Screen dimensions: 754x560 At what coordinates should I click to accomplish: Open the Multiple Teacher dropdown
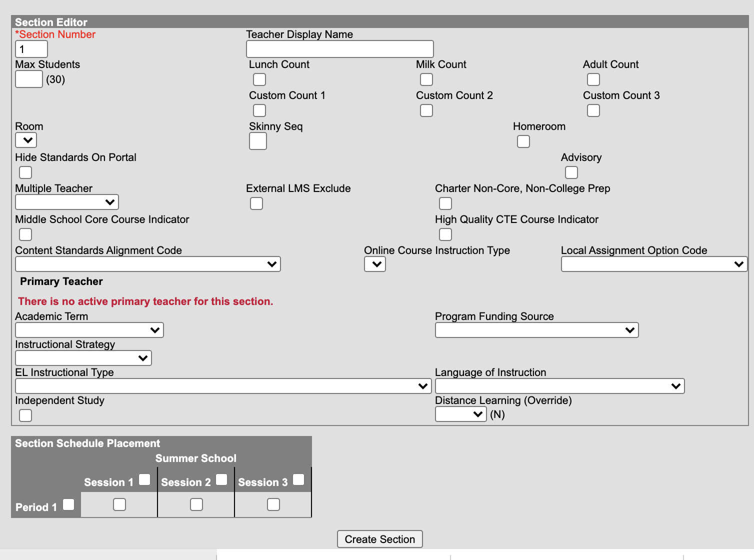click(67, 202)
